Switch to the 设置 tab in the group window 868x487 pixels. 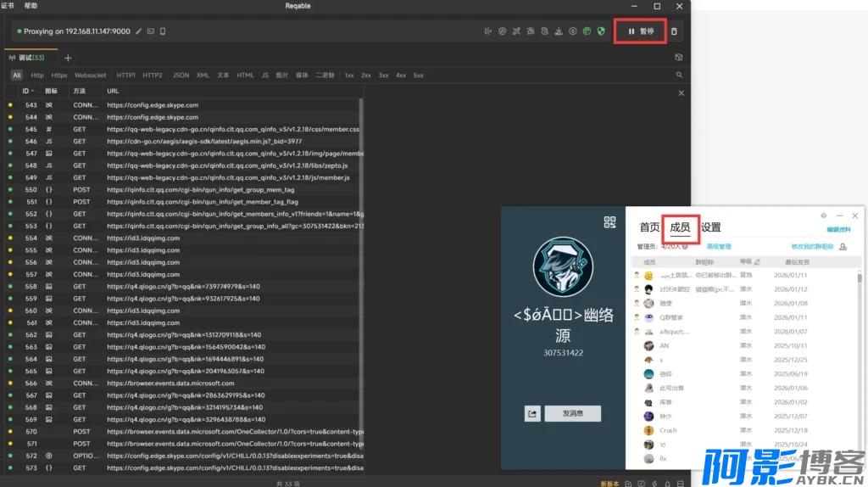(710, 227)
